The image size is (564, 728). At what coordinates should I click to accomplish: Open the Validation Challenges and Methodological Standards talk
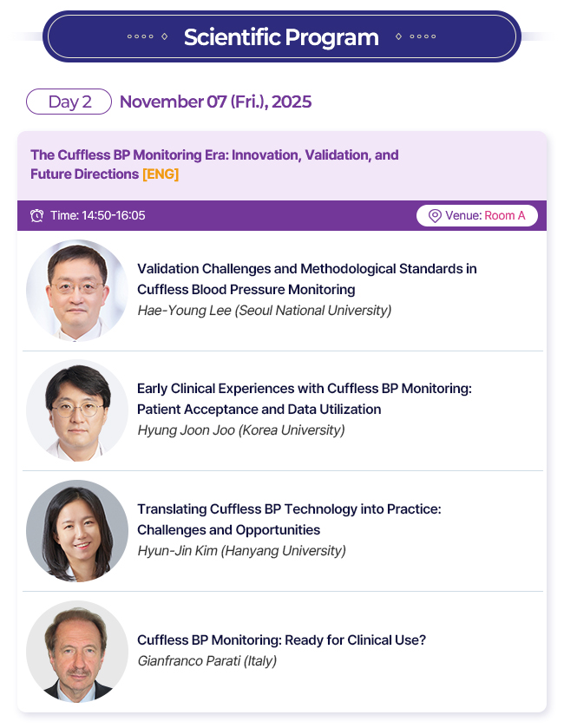pyautogui.click(x=306, y=279)
